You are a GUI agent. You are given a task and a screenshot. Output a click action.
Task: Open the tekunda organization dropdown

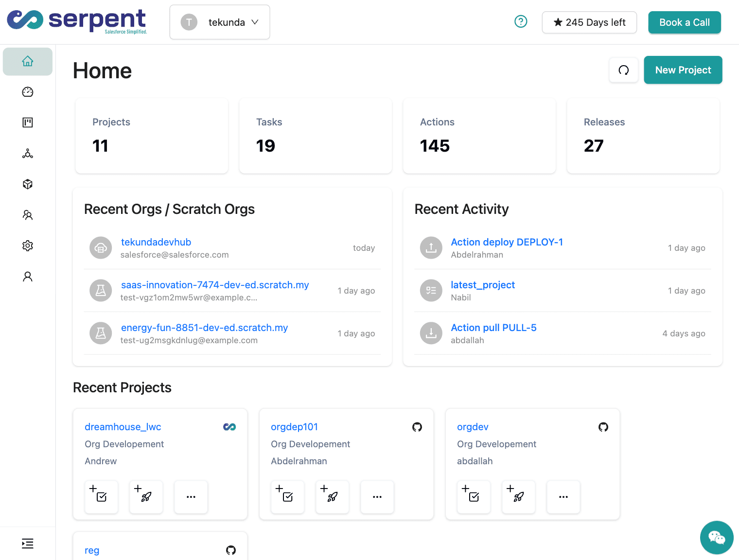pos(220,22)
